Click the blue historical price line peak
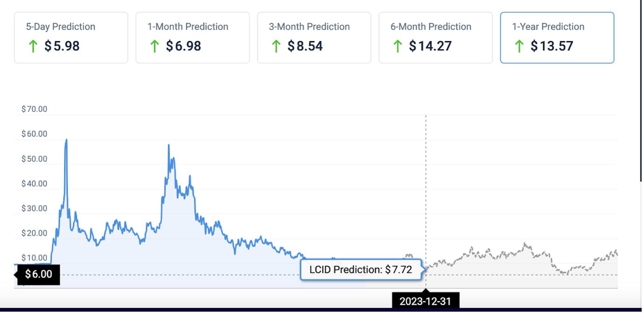The image size is (644, 313). click(67, 140)
